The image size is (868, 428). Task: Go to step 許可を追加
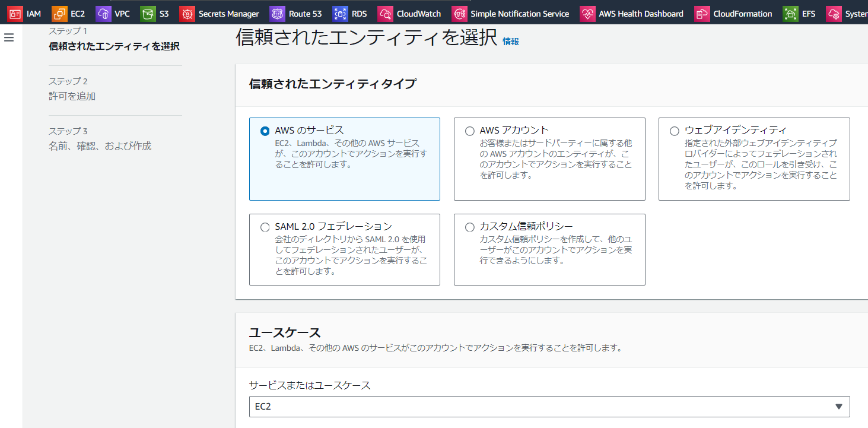(x=72, y=96)
